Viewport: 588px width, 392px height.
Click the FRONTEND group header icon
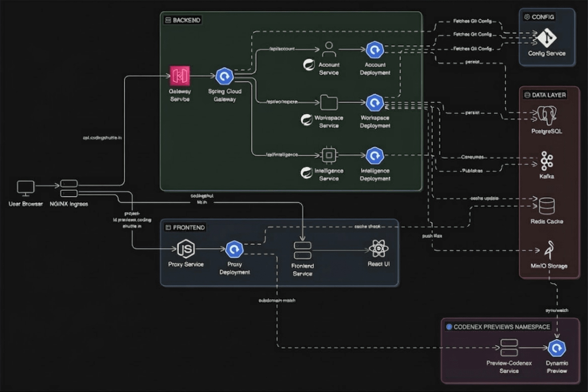coord(168,228)
